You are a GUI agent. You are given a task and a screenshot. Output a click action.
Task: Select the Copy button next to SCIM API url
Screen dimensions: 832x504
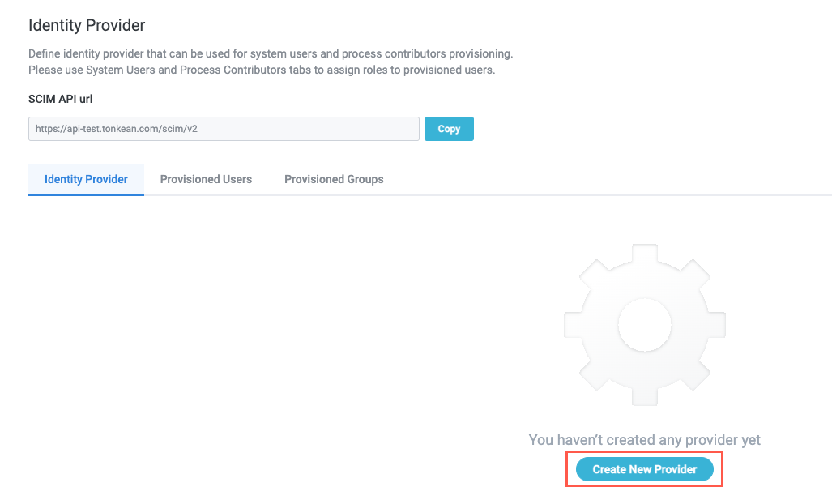[x=449, y=128]
